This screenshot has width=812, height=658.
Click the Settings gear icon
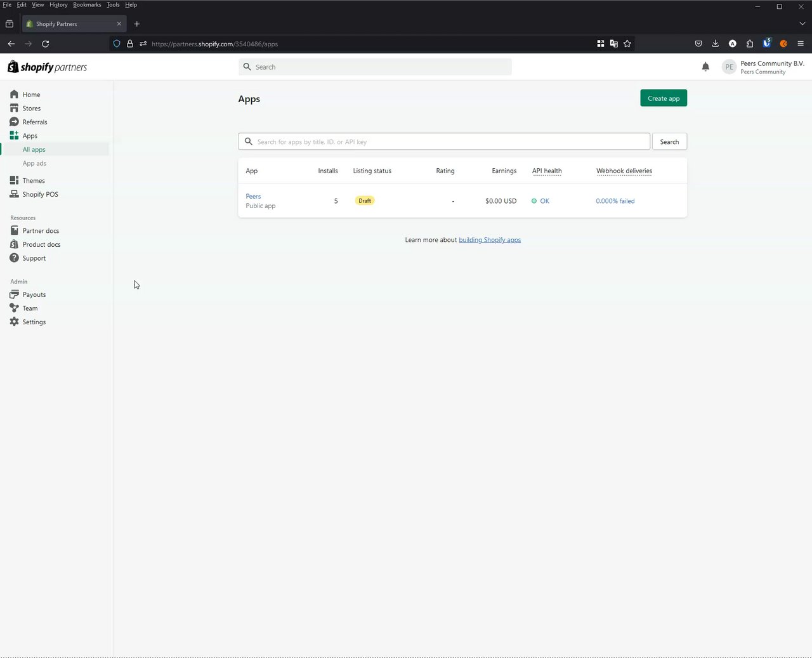[14, 322]
